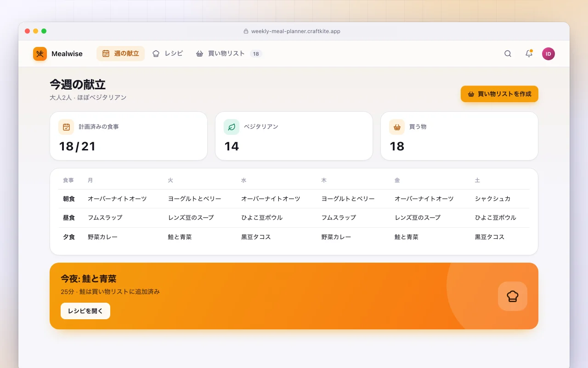Open the レシピ tab
The image size is (588, 368).
tap(168, 54)
